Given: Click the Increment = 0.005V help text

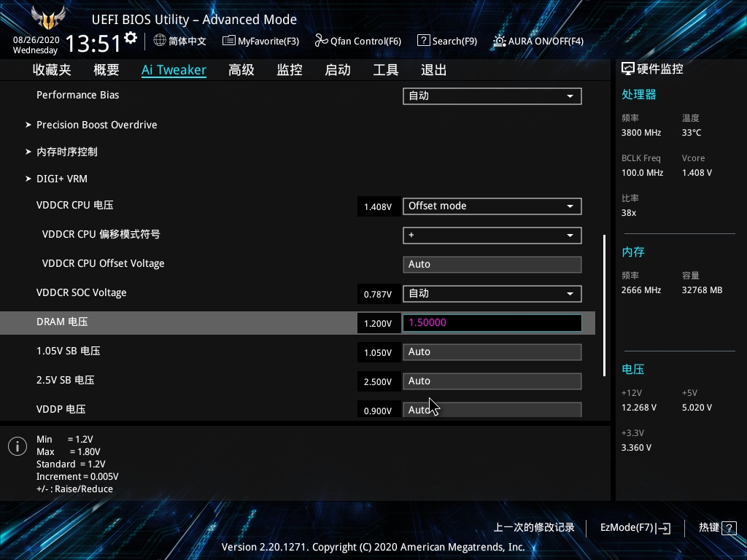Looking at the screenshot, I should tap(77, 477).
